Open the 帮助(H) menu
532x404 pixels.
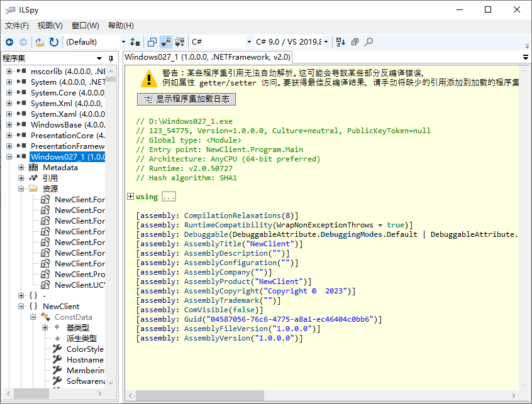[x=121, y=26]
